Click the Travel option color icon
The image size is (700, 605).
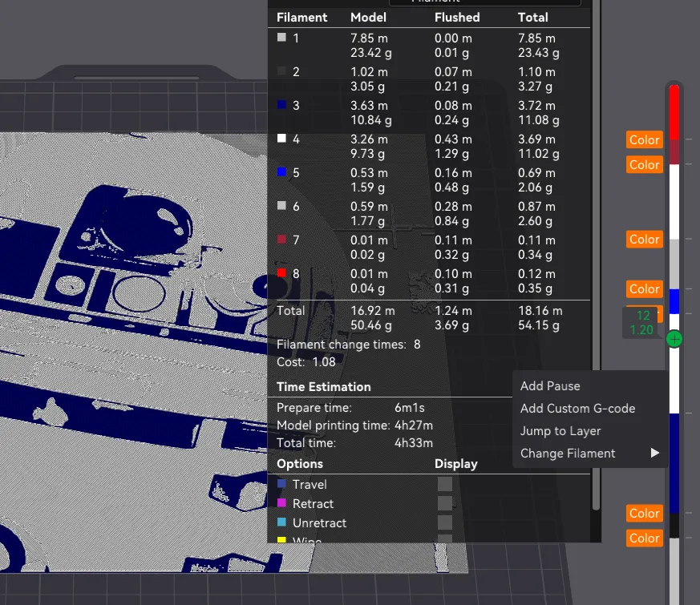[x=281, y=484]
